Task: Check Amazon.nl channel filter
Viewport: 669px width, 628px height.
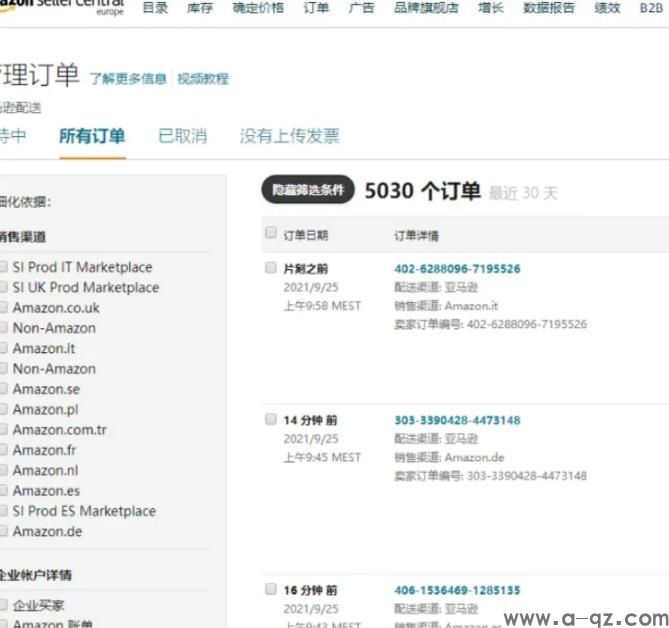Action: pos(3,471)
